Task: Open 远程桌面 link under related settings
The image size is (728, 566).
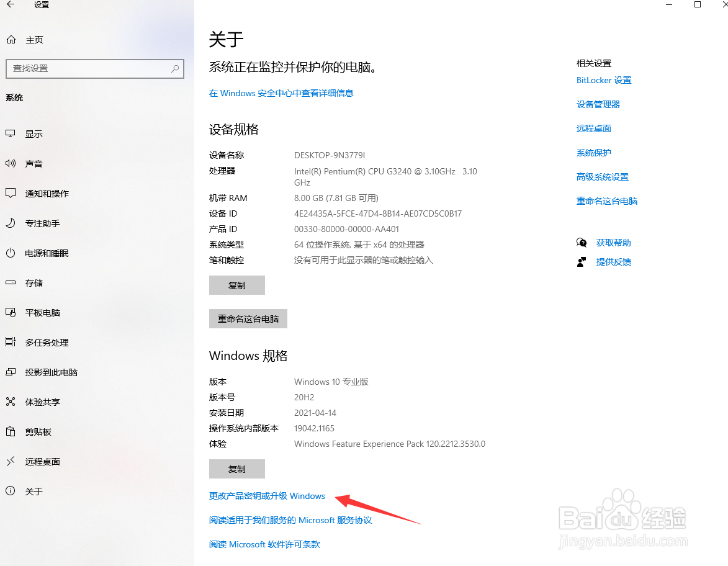Action: pos(593,128)
